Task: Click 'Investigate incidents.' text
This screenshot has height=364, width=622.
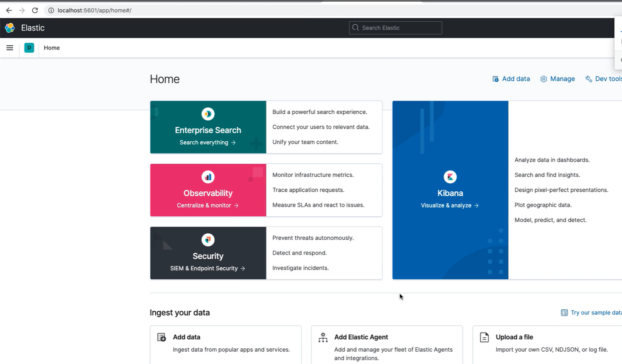Action: (300, 268)
